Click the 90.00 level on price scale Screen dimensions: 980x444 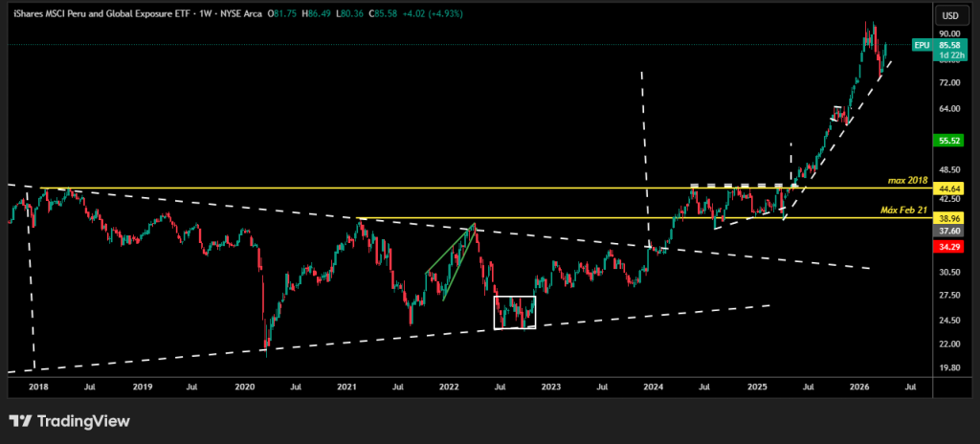(x=949, y=33)
